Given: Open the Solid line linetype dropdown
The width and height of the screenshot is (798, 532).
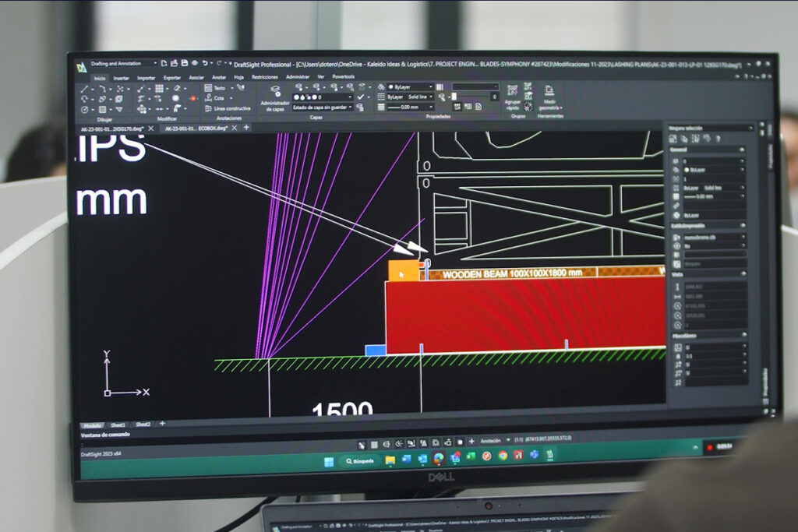Looking at the screenshot, I should [x=410, y=97].
